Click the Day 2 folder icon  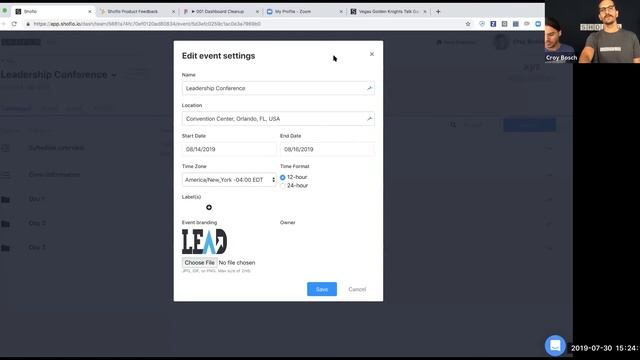5,224
